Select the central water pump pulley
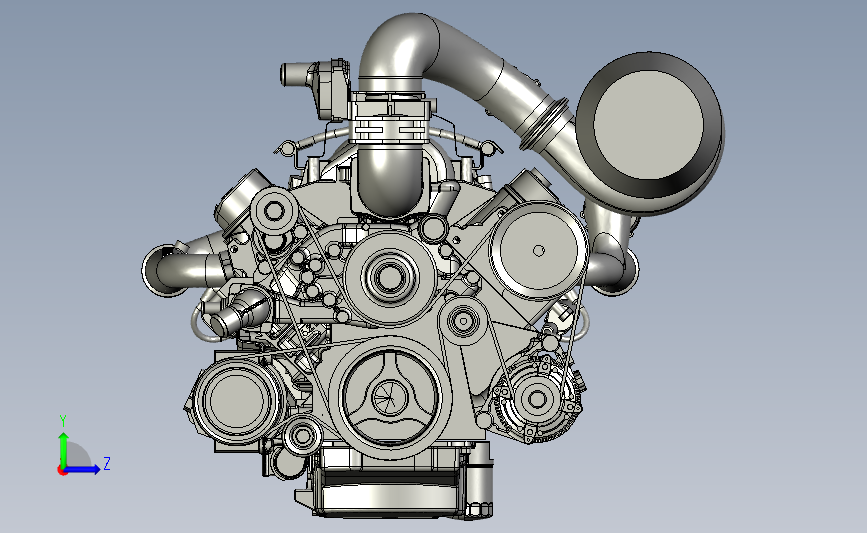This screenshot has width=867, height=533. (x=389, y=276)
